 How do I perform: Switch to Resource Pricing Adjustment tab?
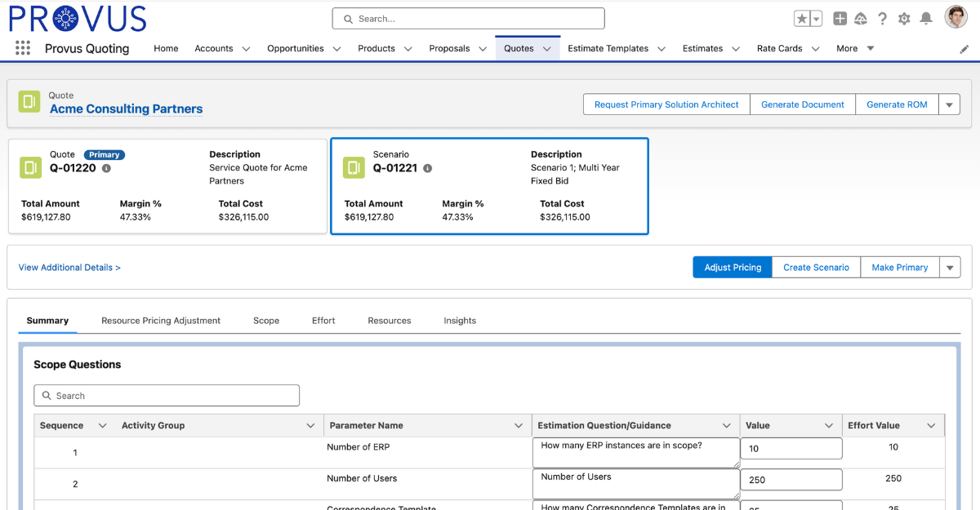(161, 321)
